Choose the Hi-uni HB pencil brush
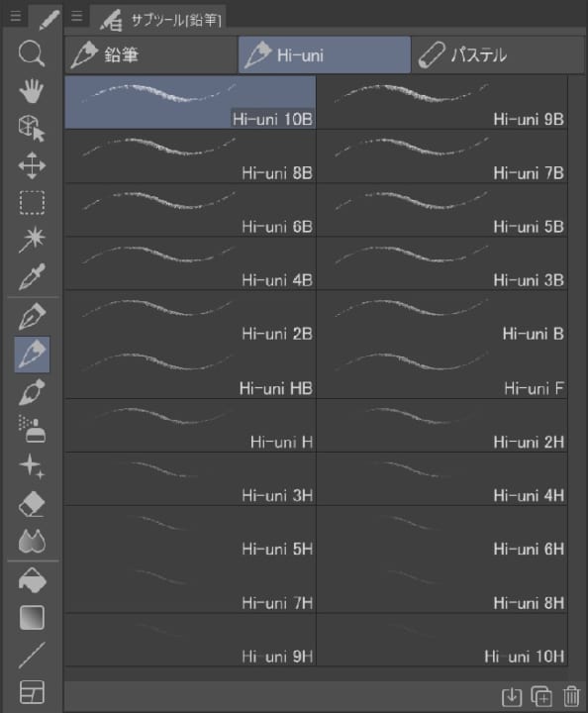The image size is (588, 713). tap(190, 371)
